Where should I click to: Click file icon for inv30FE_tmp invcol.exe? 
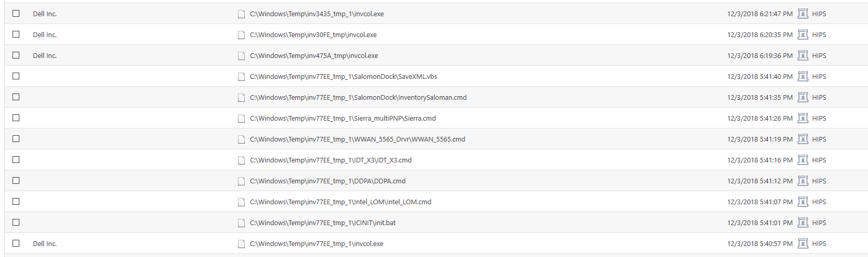click(x=241, y=35)
